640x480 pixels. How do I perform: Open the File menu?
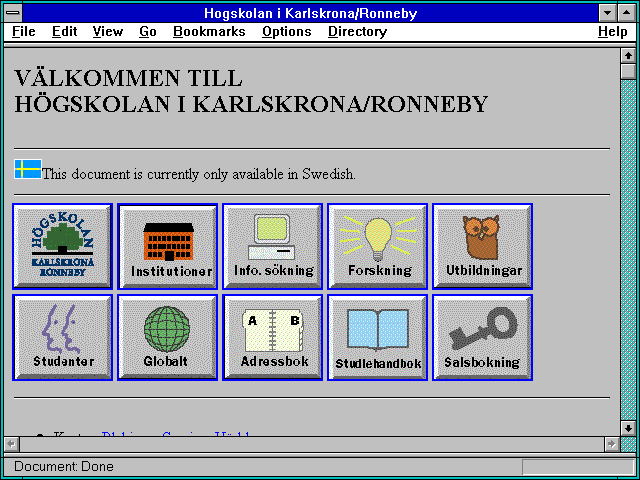(24, 32)
